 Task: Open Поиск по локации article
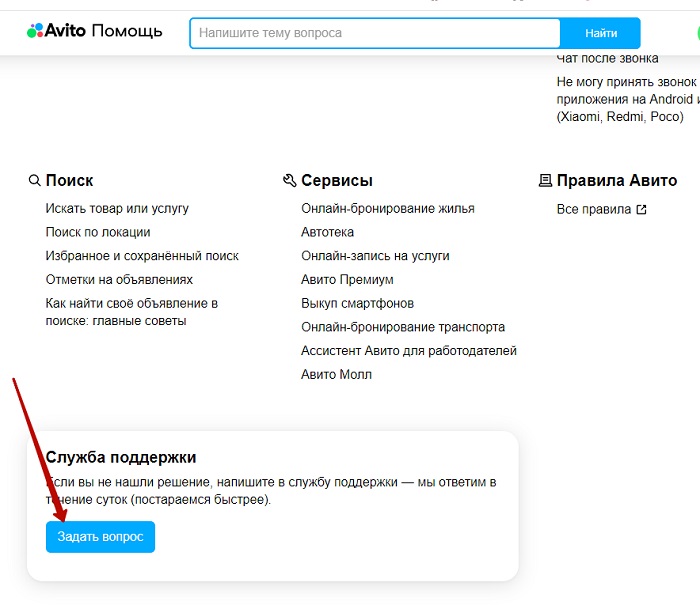pyautogui.click(x=98, y=232)
